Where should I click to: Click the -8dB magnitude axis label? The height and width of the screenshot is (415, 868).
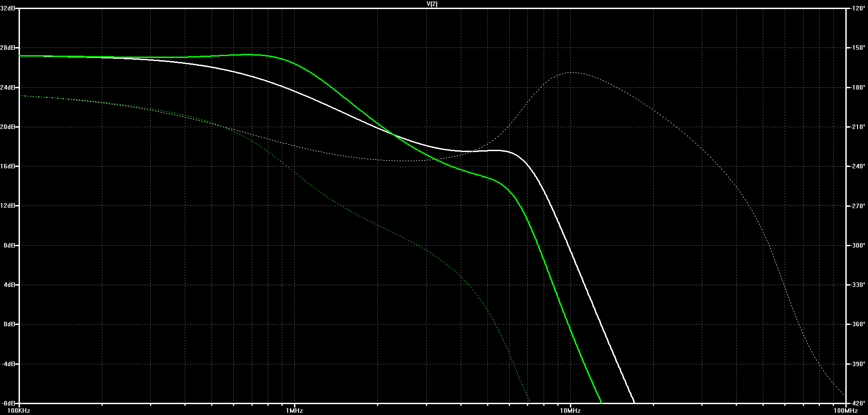click(x=9, y=403)
